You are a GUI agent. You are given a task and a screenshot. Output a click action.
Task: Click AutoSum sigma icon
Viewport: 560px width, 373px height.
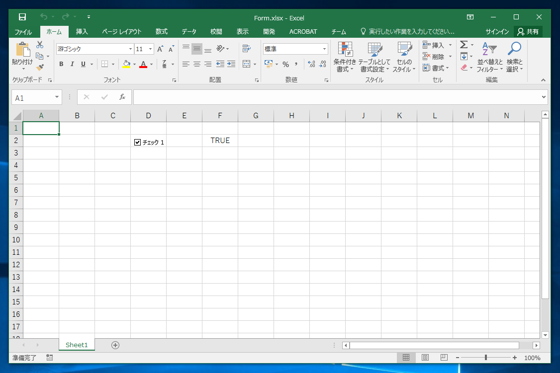click(x=464, y=45)
